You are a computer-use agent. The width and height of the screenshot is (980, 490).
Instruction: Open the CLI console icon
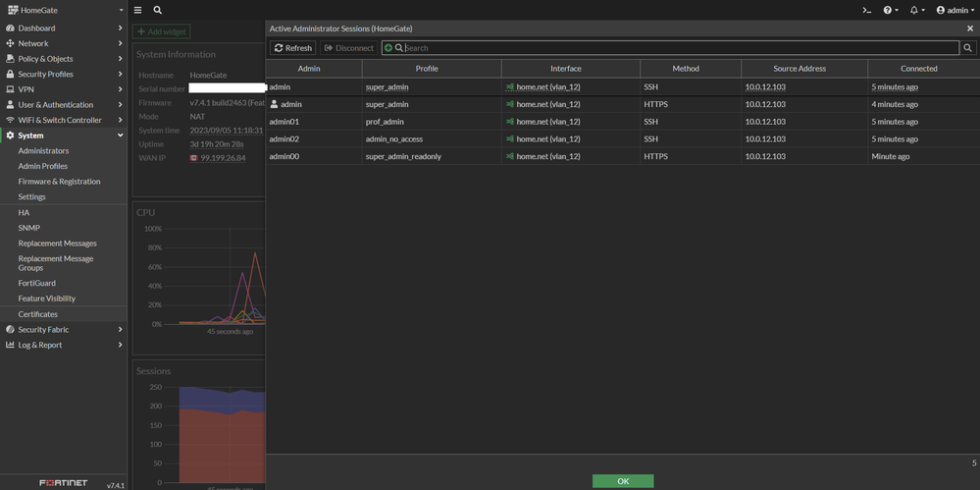[867, 10]
